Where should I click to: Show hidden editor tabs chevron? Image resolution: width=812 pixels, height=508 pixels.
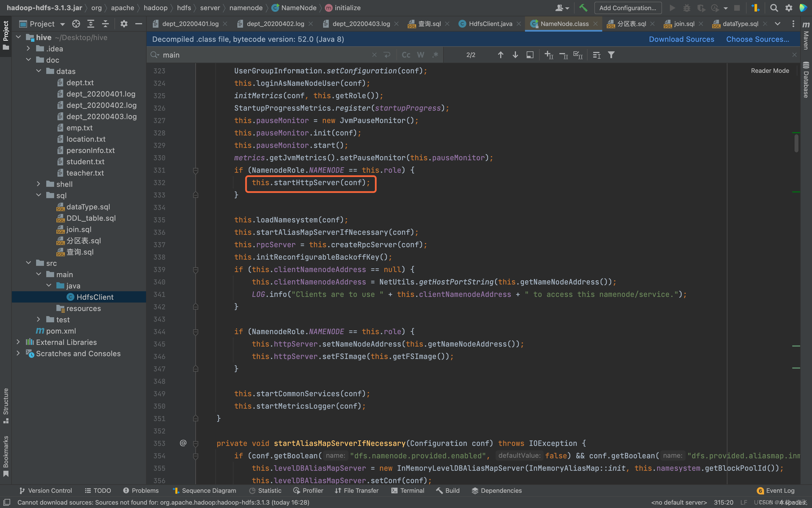pos(777,24)
